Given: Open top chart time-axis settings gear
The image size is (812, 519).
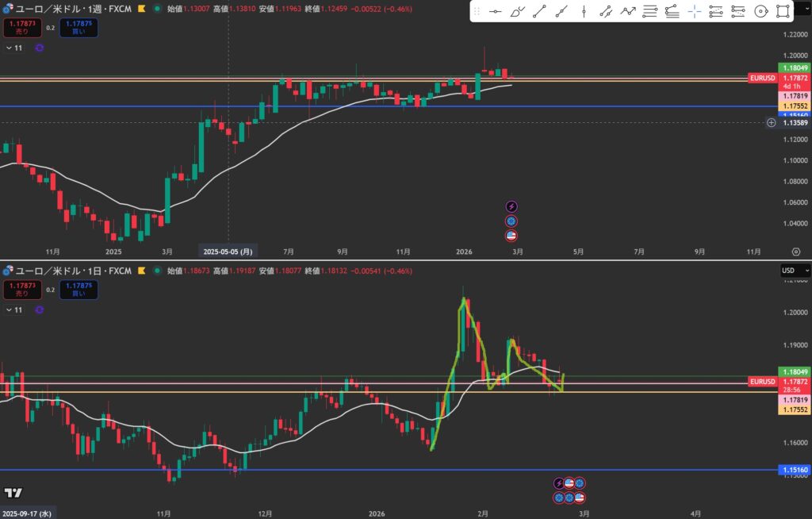Looking at the screenshot, I should 796,252.
